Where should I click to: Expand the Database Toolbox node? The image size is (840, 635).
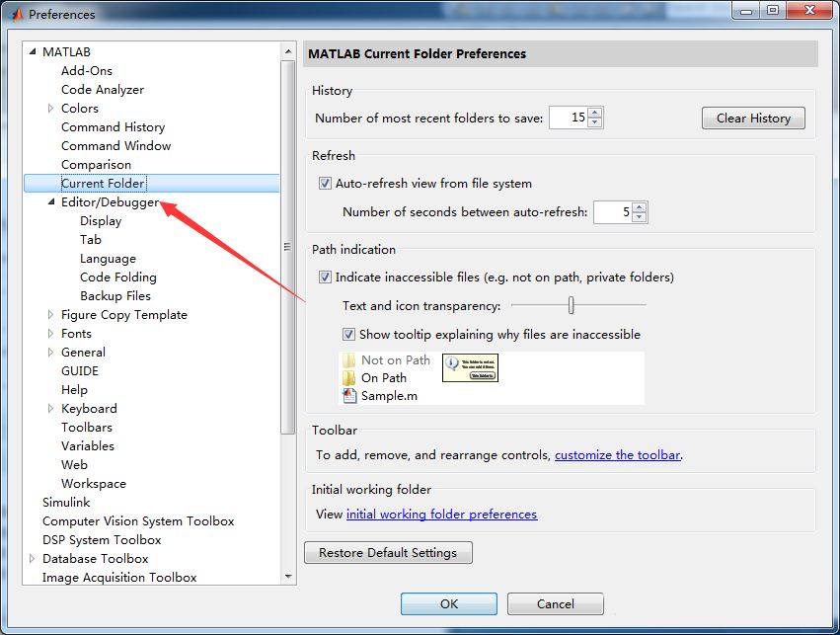[33, 558]
